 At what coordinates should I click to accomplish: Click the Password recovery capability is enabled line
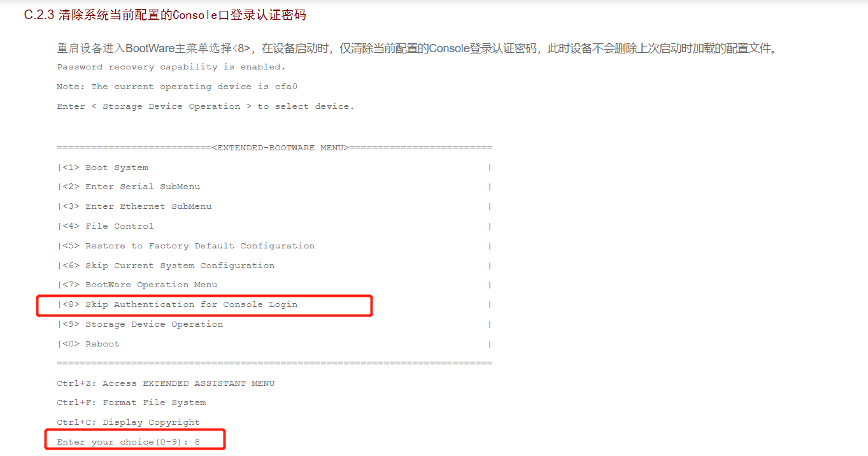point(171,67)
